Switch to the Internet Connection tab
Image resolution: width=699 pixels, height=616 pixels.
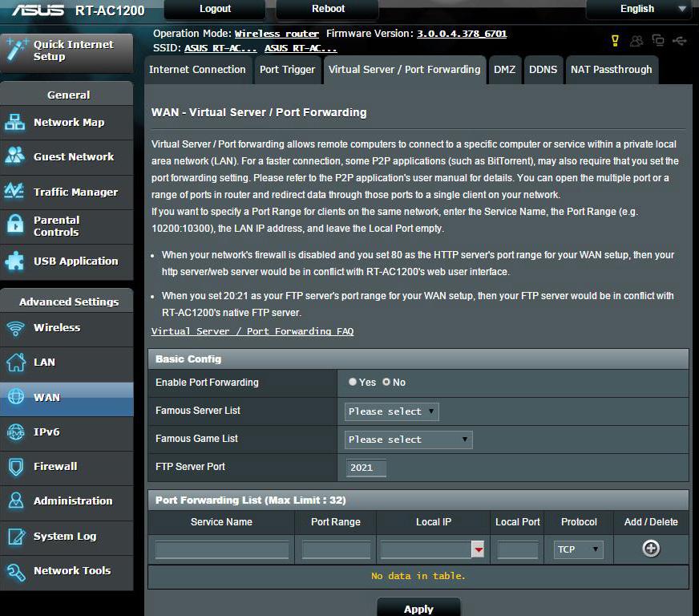pyautogui.click(x=197, y=70)
